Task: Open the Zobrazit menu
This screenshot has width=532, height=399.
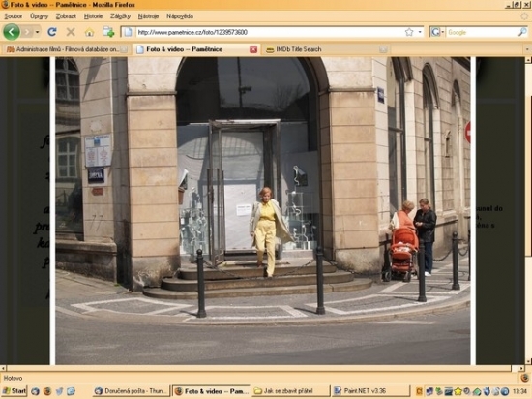Action: [66, 16]
